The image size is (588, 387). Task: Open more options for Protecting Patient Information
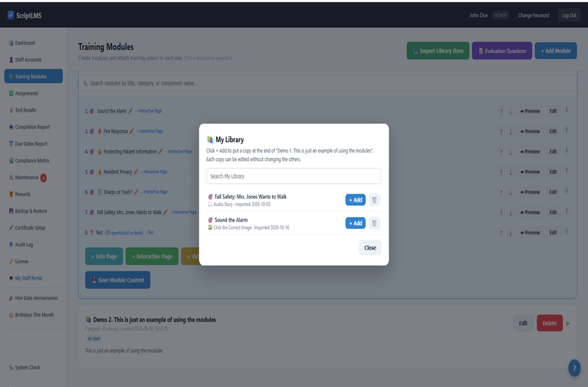567,150
